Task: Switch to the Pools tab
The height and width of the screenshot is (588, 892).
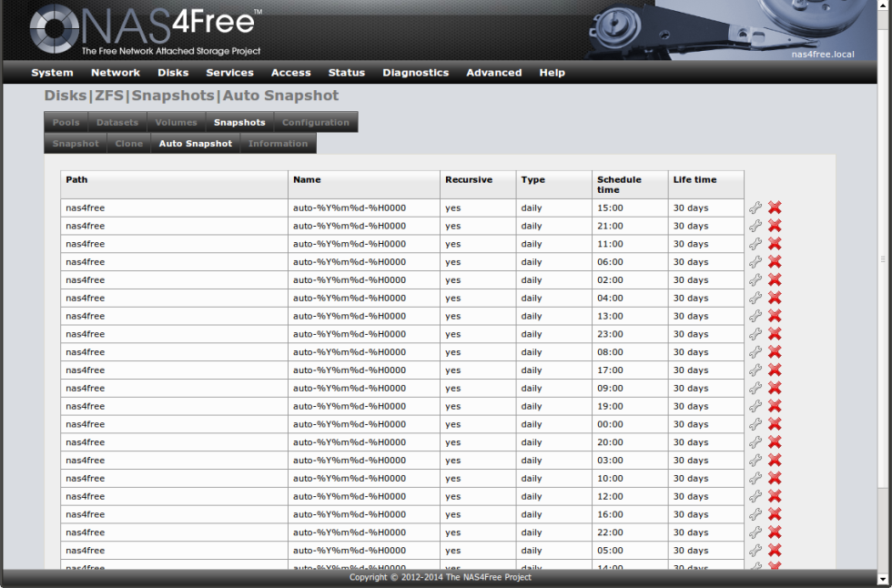Action: point(65,121)
